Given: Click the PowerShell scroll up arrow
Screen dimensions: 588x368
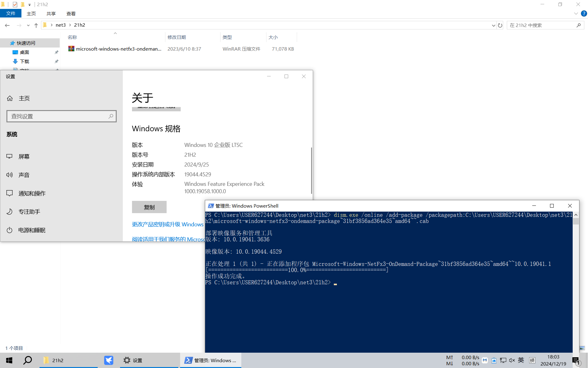Looking at the screenshot, I should [576, 215].
